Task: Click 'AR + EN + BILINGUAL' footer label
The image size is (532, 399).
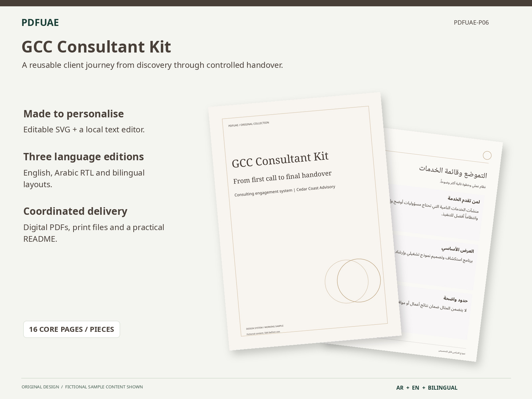Action: pos(427,388)
